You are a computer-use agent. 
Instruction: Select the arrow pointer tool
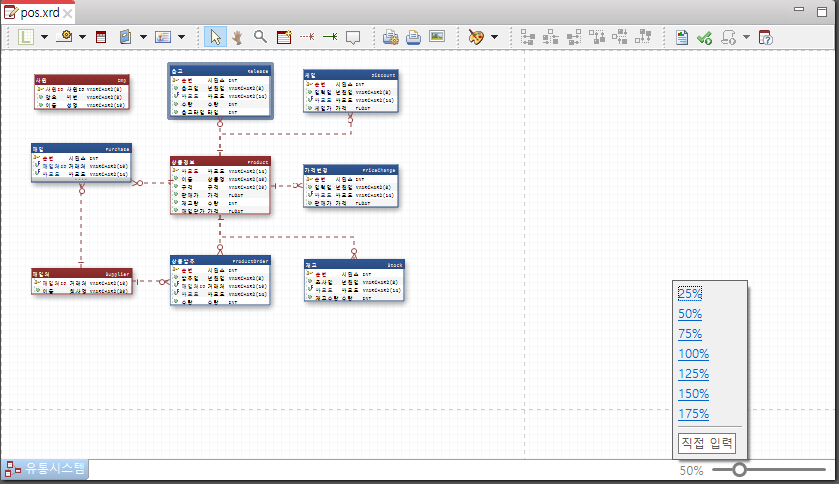click(215, 37)
